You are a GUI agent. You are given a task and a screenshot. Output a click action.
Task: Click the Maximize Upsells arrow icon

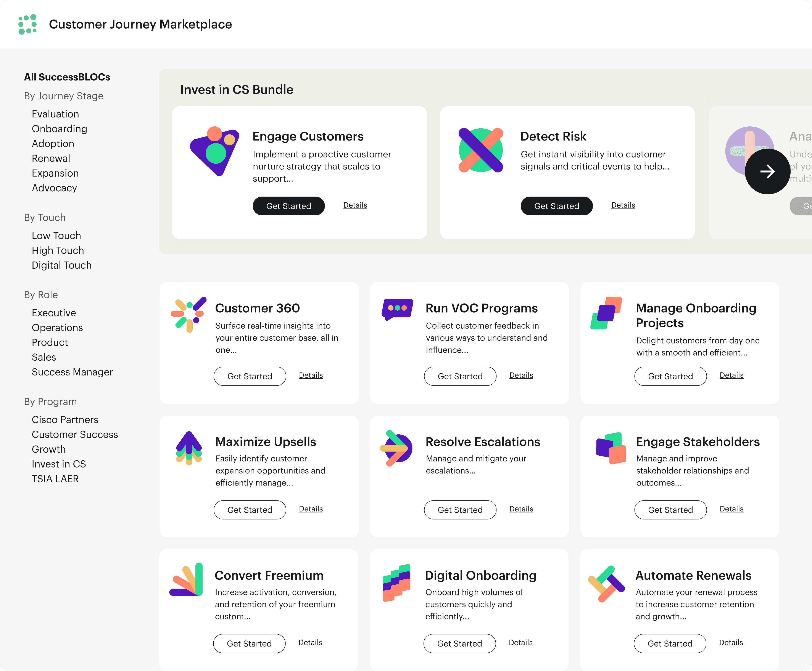point(188,448)
